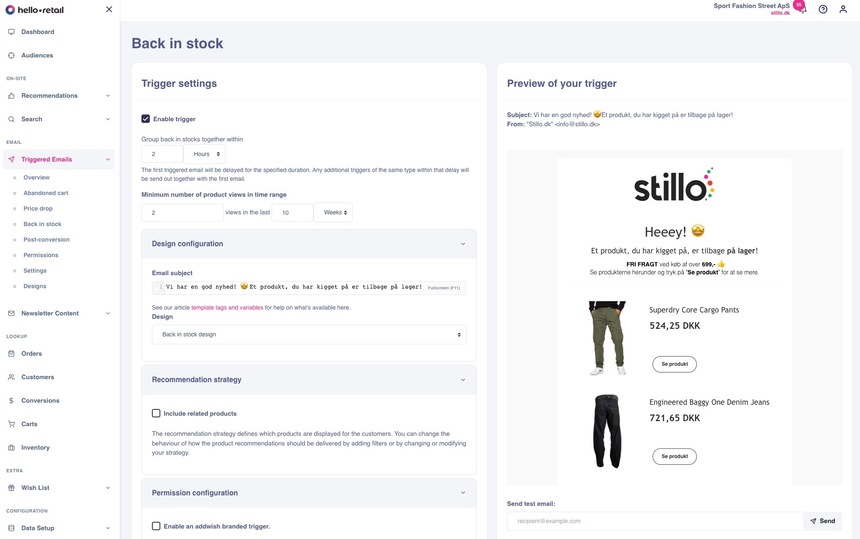Viewport: 860px width, 539px height.
Task: Uncheck the Enable trigger checkbox
Action: tap(146, 119)
